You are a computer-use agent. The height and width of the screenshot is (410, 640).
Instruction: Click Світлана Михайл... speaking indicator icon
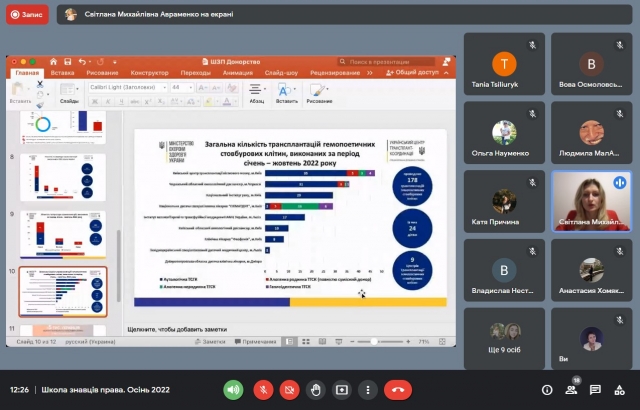[x=620, y=182]
